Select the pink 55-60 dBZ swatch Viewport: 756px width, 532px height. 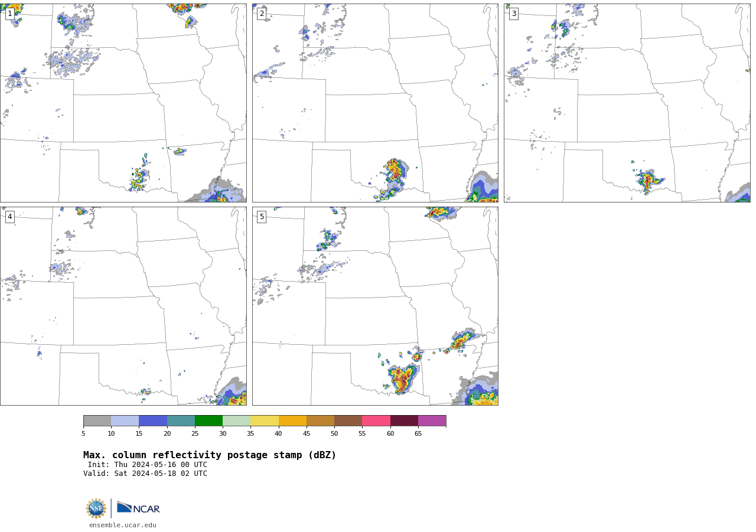[376, 421]
